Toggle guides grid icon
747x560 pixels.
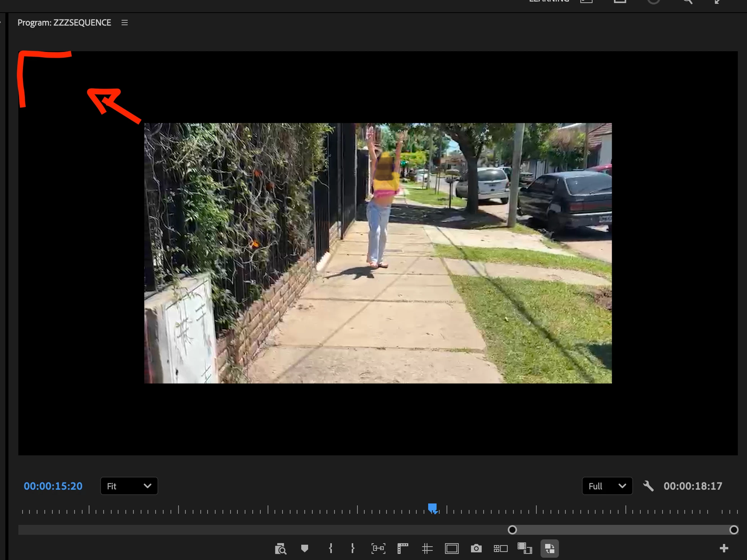pyautogui.click(x=427, y=549)
